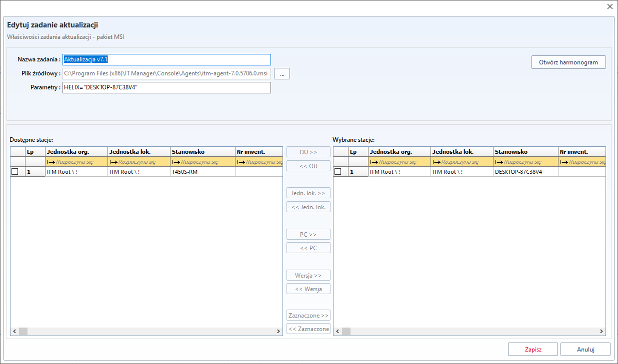Click filter icon under right Jednostka lok. column

click(436, 162)
